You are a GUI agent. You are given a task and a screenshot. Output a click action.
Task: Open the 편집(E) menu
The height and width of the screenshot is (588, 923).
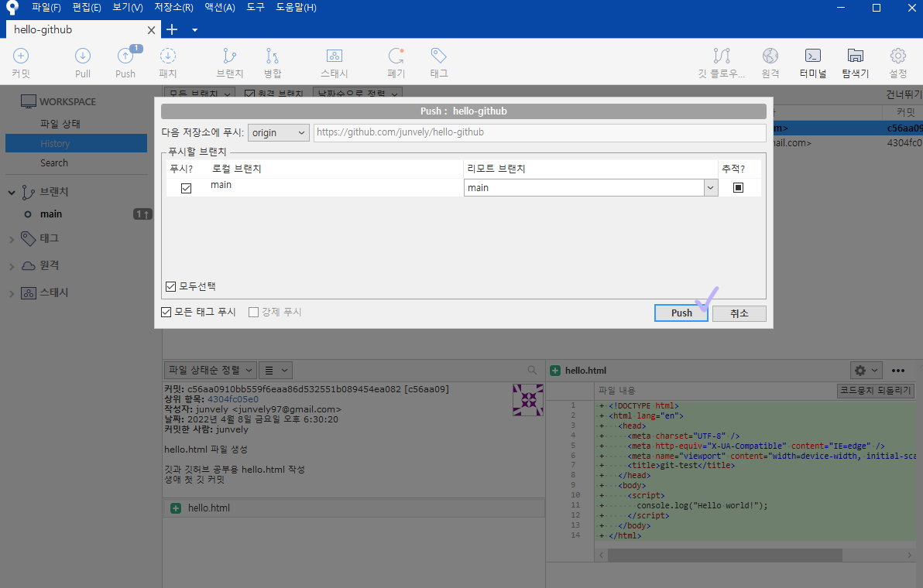pyautogui.click(x=87, y=8)
